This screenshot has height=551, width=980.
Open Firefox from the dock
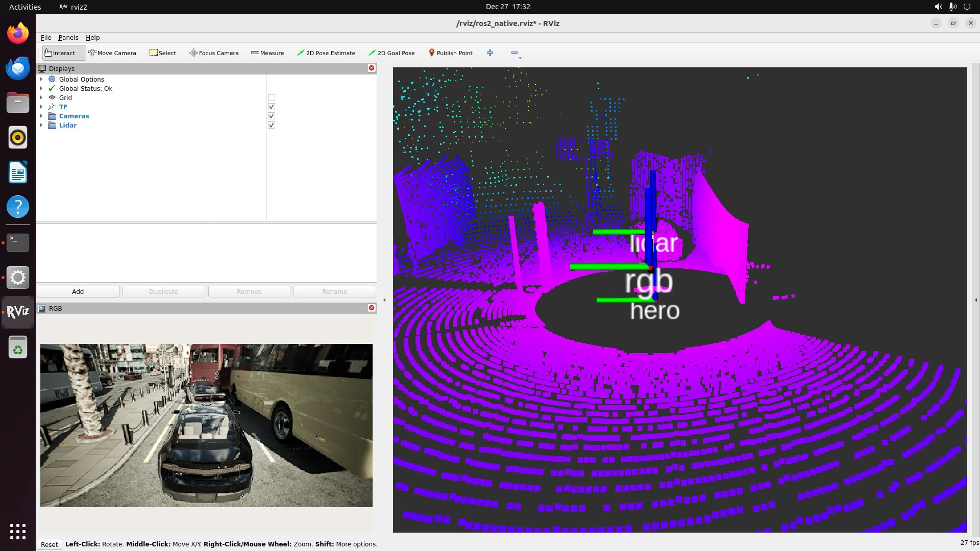tap(18, 34)
